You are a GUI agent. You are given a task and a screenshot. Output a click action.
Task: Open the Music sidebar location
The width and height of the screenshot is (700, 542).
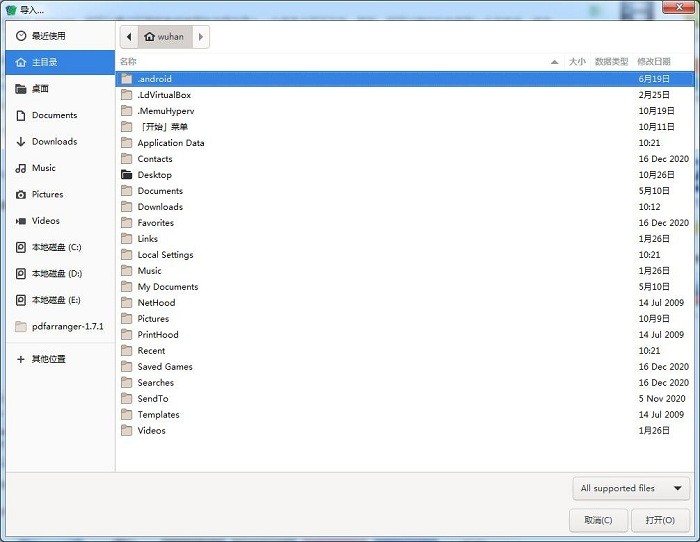coord(44,168)
